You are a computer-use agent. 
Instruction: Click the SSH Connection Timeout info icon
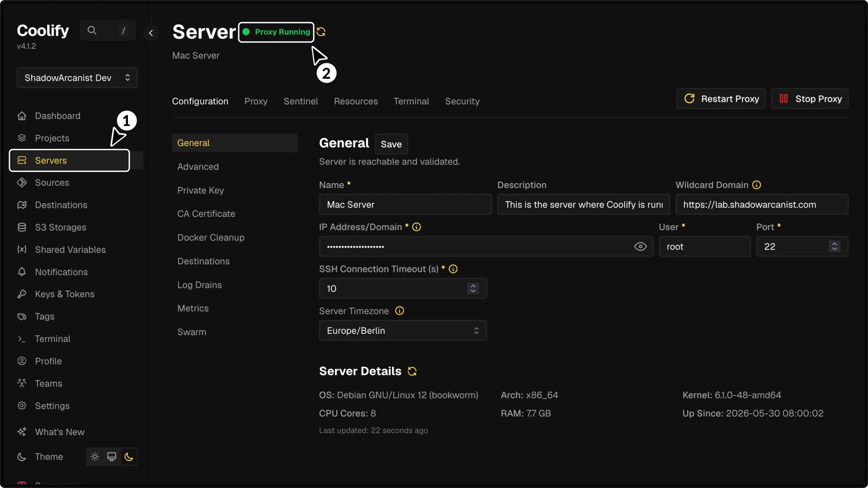click(x=453, y=269)
